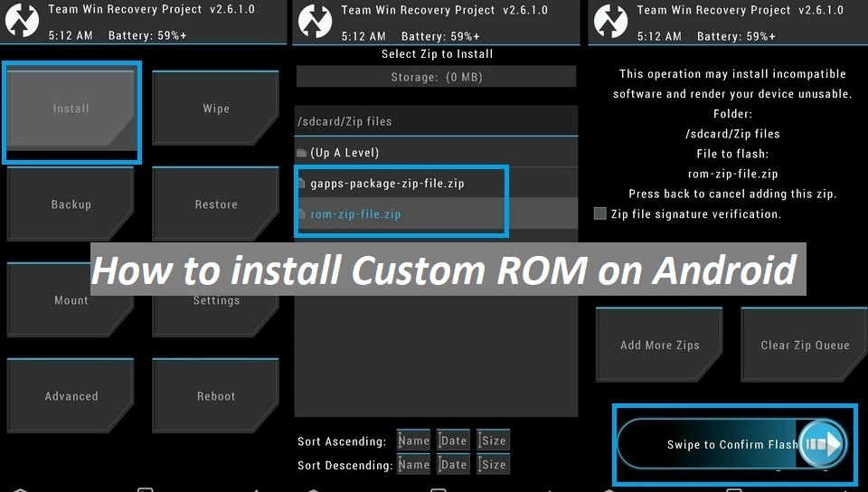Sort ascending by Name
The height and width of the screenshot is (492, 868).
413,440
